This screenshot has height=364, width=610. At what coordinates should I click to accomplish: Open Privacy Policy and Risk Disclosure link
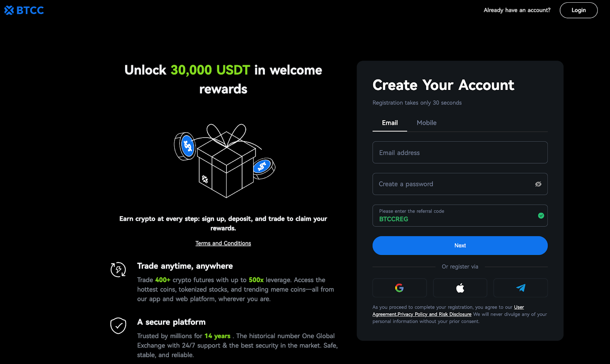tap(435, 314)
